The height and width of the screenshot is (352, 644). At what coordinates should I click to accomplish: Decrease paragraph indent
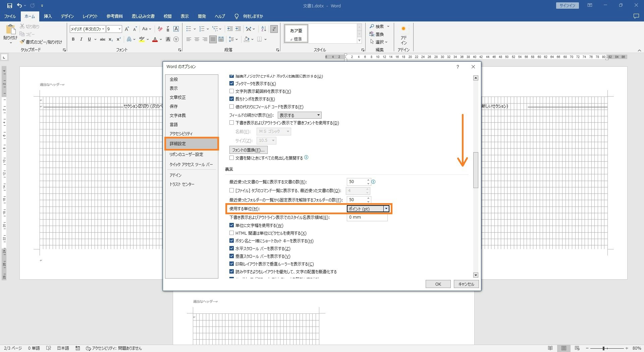[x=230, y=29]
